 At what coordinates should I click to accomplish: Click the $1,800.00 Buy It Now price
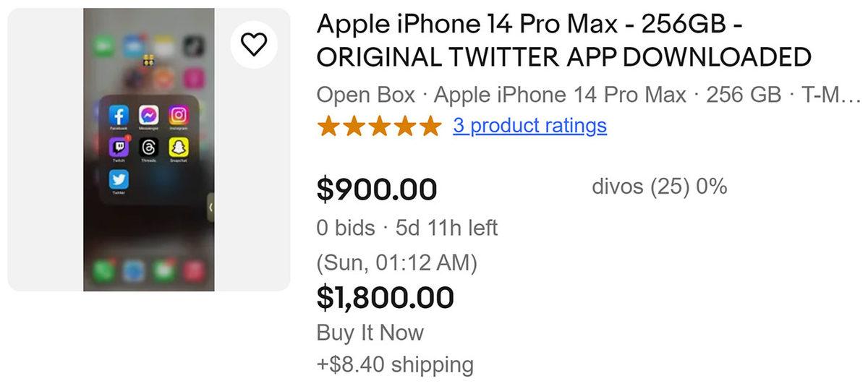[x=386, y=296]
